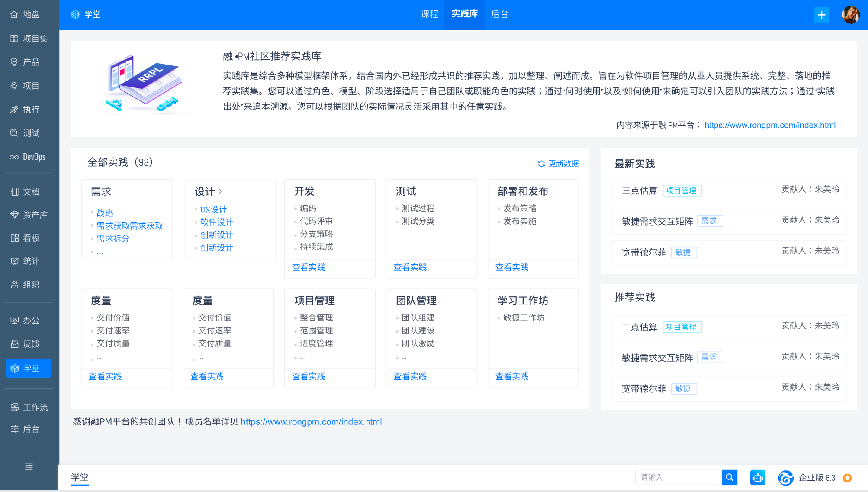Open the robot assistant icon
The width and height of the screenshot is (868, 492).
point(758,478)
